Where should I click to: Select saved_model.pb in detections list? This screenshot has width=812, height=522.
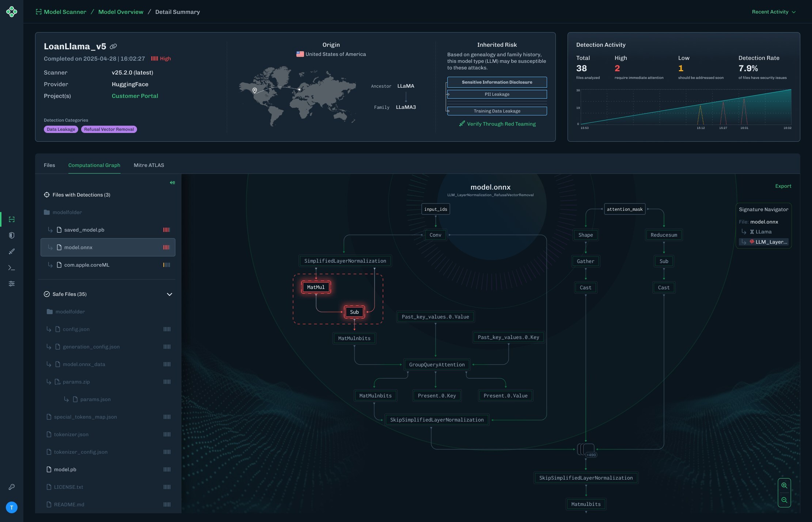tap(84, 230)
